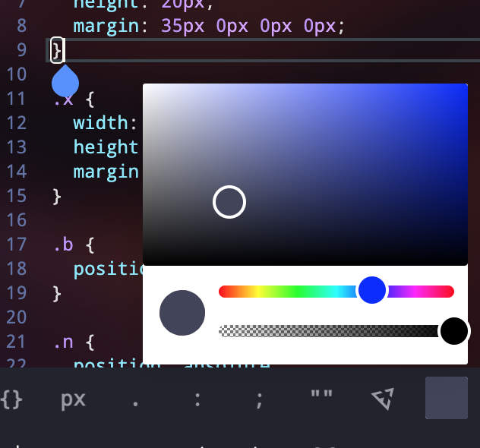Insert px unit from shortcut bar
The image size is (480, 448).
tap(73, 399)
